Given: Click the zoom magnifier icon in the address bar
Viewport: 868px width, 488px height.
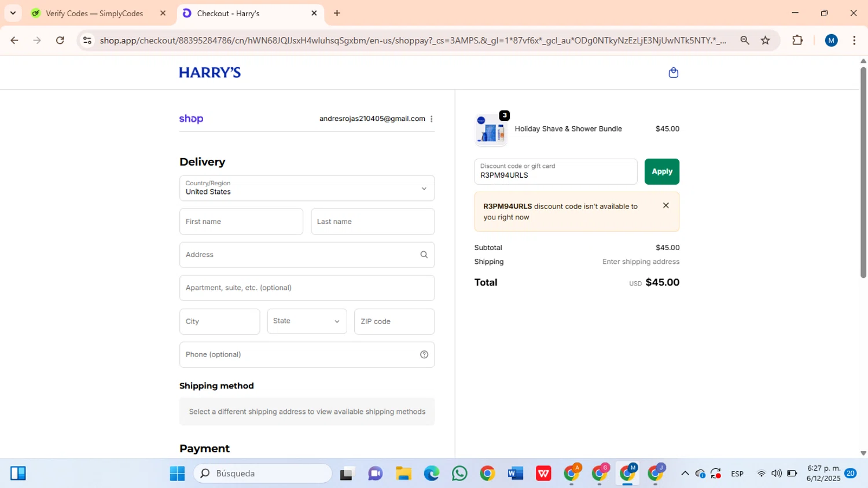Looking at the screenshot, I should coord(745,40).
